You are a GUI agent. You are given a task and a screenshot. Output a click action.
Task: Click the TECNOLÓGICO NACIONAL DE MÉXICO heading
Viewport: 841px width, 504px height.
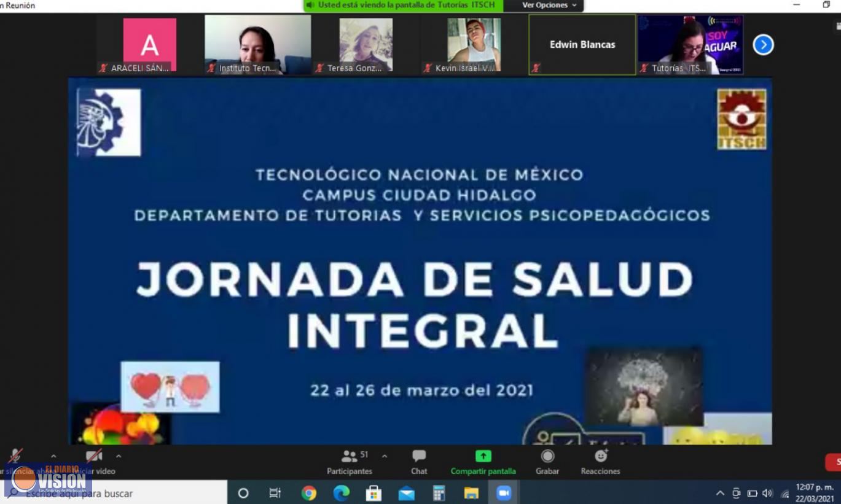[420, 175]
